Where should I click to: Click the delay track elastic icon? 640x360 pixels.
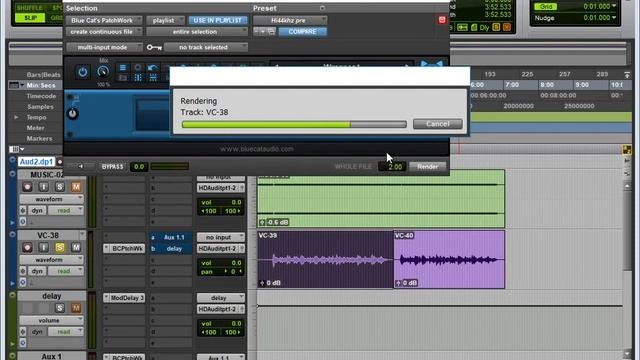pos(23,343)
